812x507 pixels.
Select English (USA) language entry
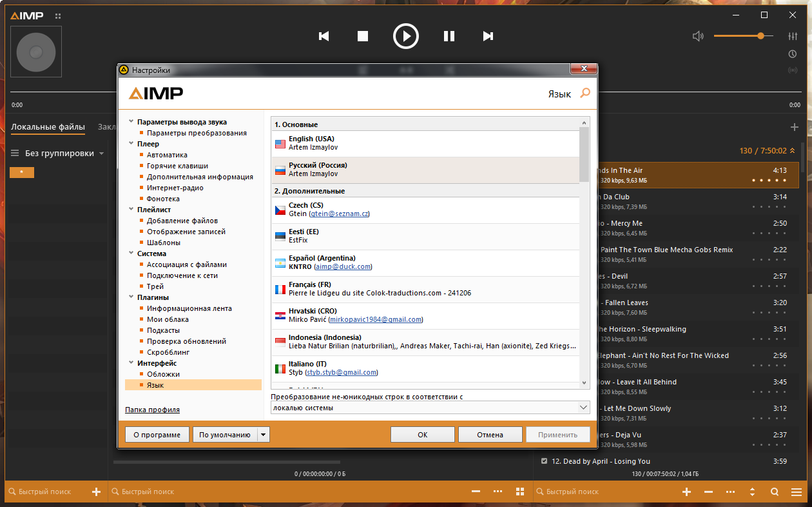(425, 143)
